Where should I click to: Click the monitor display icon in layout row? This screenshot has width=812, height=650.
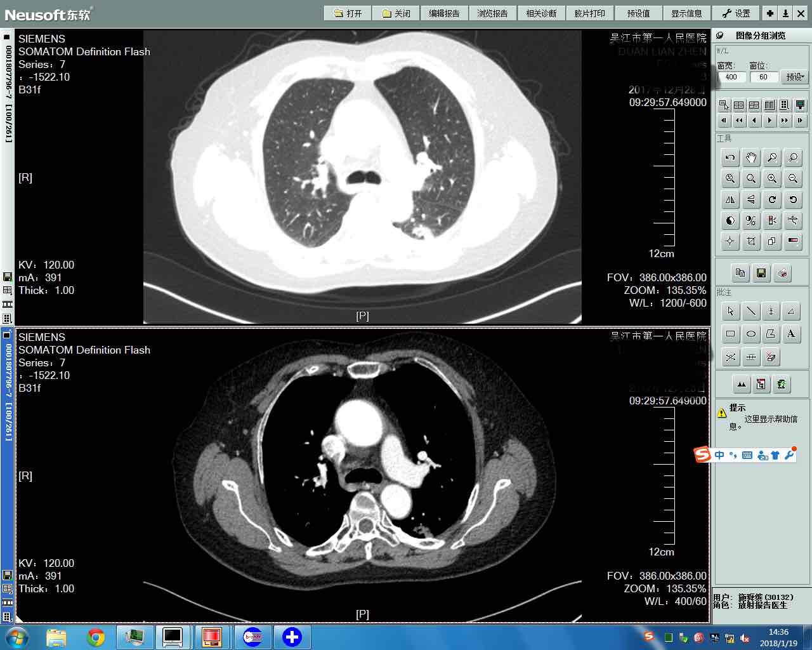[x=800, y=105]
